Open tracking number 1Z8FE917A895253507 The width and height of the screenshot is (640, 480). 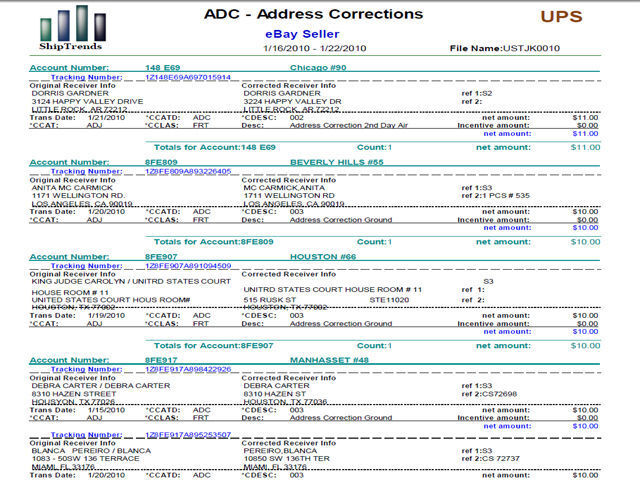[x=188, y=435]
